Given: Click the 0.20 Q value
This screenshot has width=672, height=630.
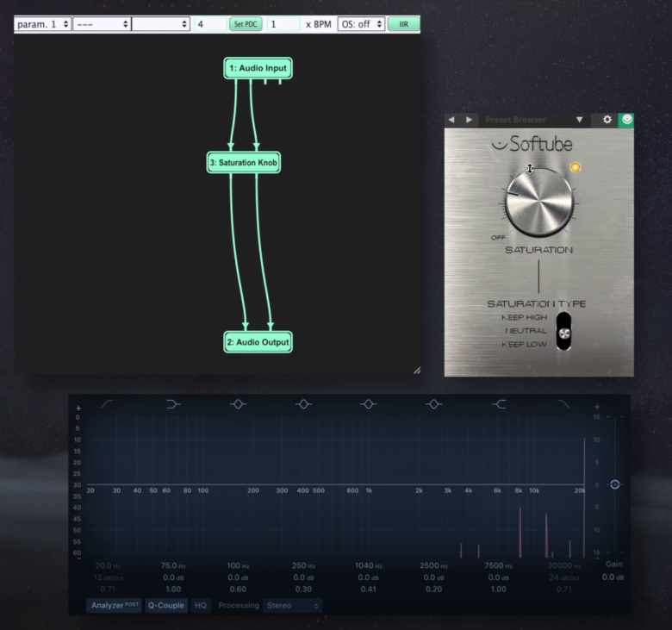Looking at the screenshot, I should pos(433,589).
